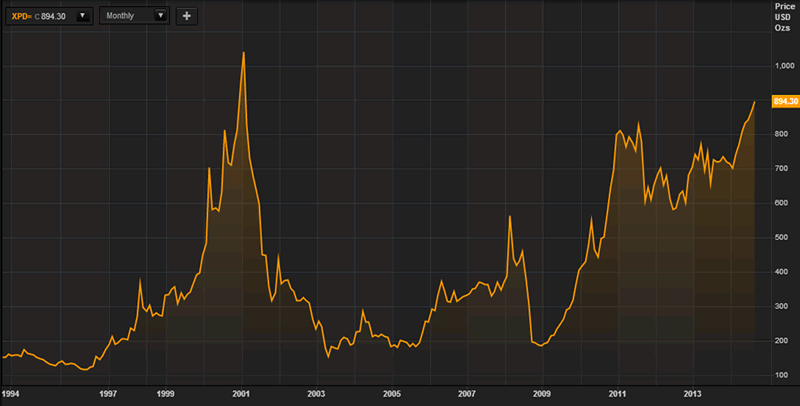Click the XPD= ticker label

click(x=21, y=16)
